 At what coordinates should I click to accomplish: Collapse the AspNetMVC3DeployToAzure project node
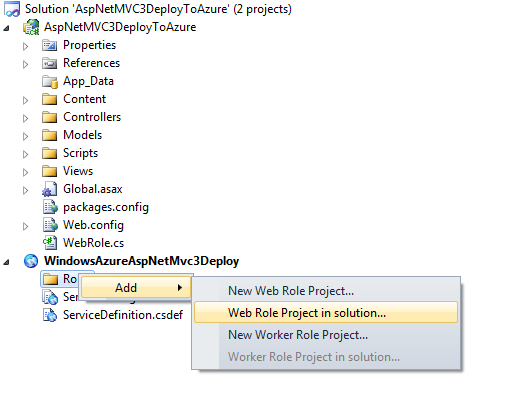tap(6, 28)
